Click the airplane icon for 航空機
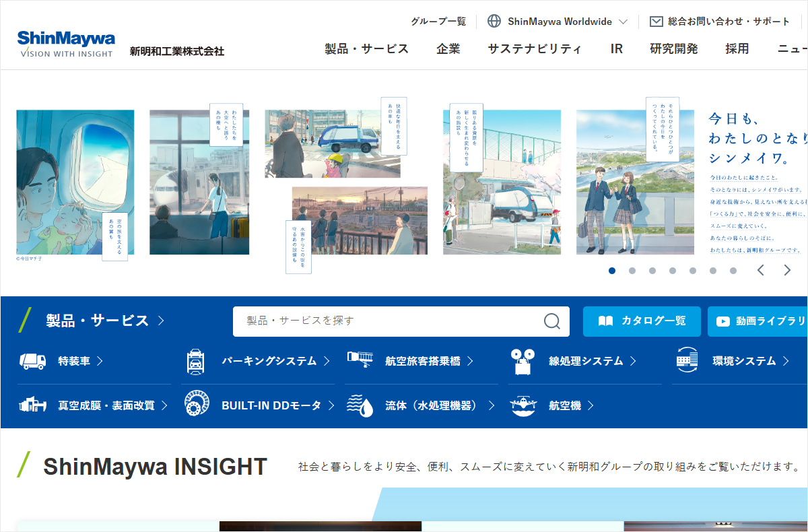 tap(524, 405)
